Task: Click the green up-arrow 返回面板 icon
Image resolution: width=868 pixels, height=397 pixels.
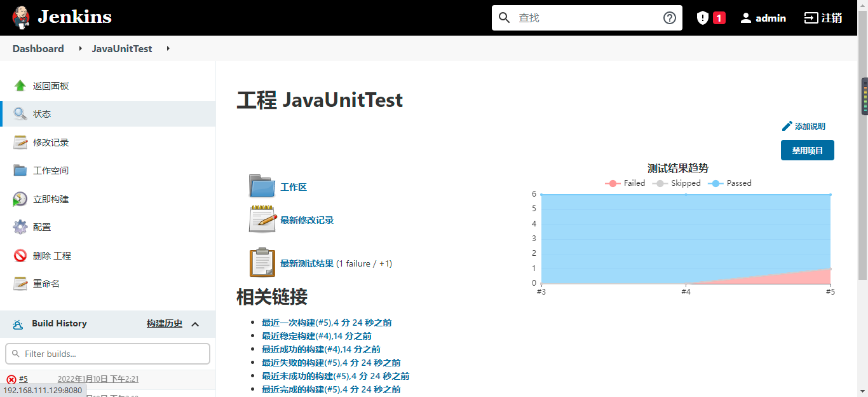Action: [x=20, y=86]
